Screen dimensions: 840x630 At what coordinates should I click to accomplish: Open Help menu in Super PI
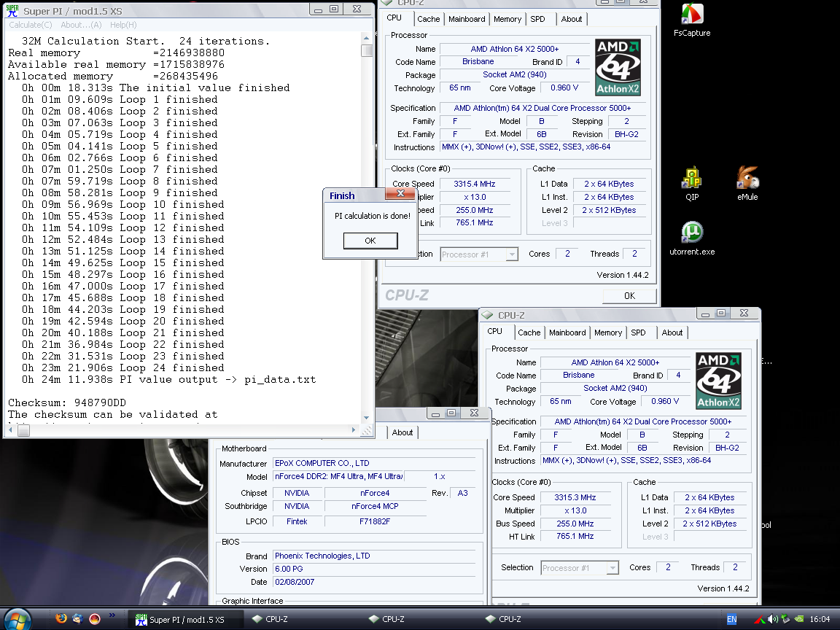(x=123, y=25)
